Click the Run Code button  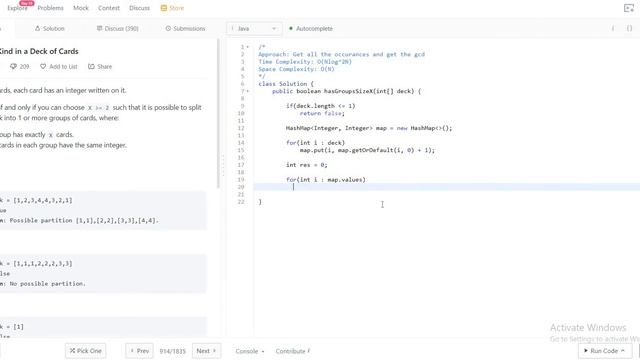(x=604, y=351)
